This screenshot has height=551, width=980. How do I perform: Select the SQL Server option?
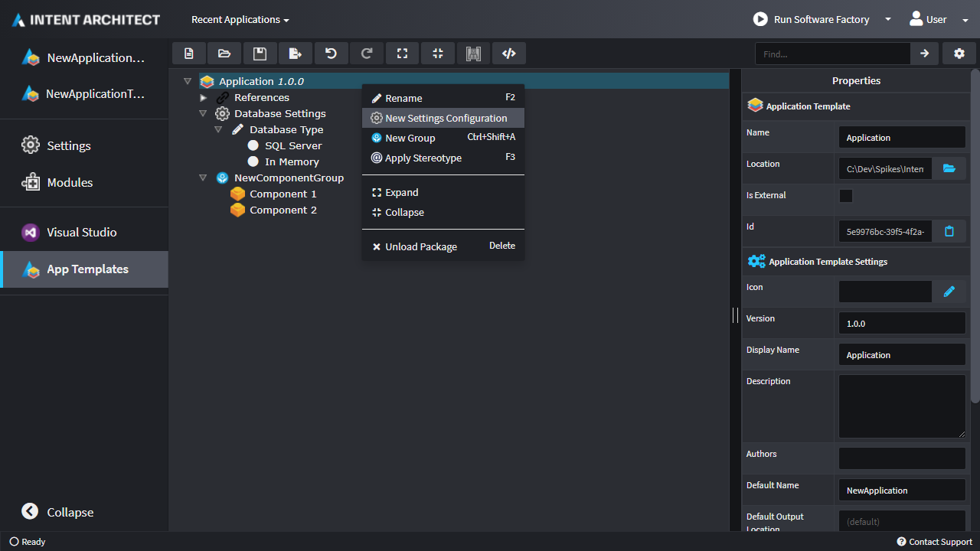pyautogui.click(x=293, y=145)
